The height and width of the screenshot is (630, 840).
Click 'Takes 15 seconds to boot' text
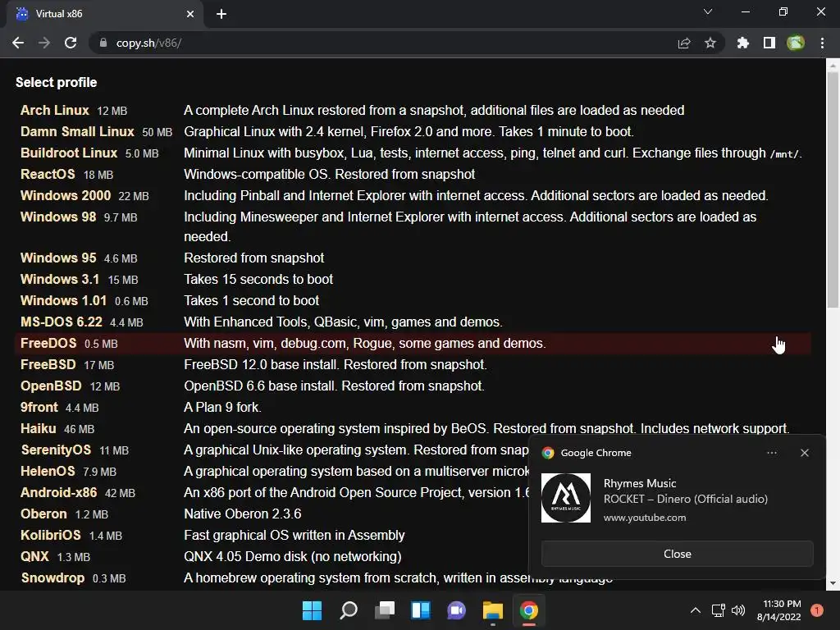[x=258, y=280]
